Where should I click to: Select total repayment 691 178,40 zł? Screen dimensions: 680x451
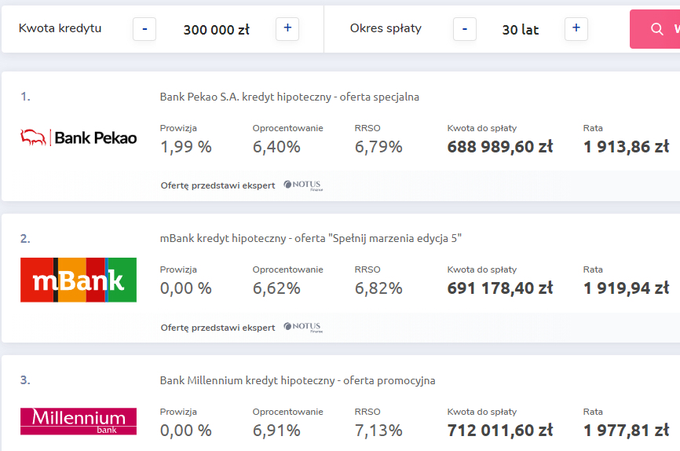(500, 288)
